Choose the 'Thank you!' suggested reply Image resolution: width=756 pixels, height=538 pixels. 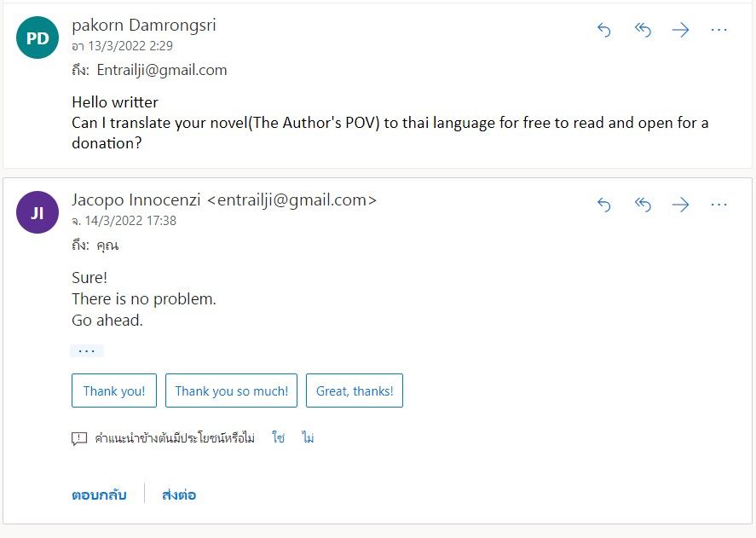point(114,390)
